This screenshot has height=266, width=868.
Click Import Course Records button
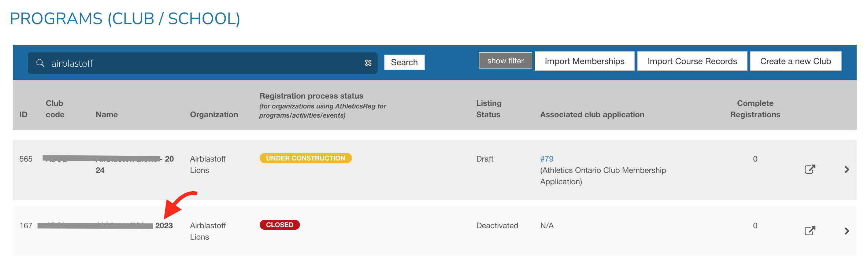[692, 61]
